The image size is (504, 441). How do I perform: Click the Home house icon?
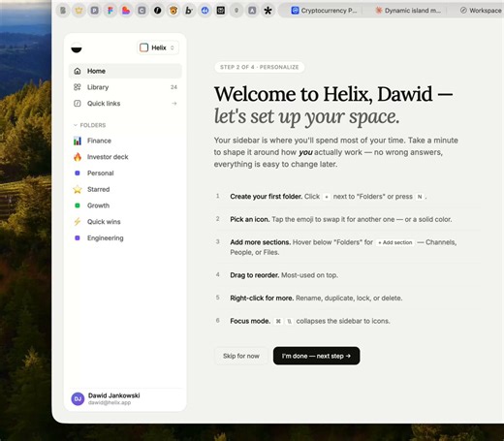[78, 71]
